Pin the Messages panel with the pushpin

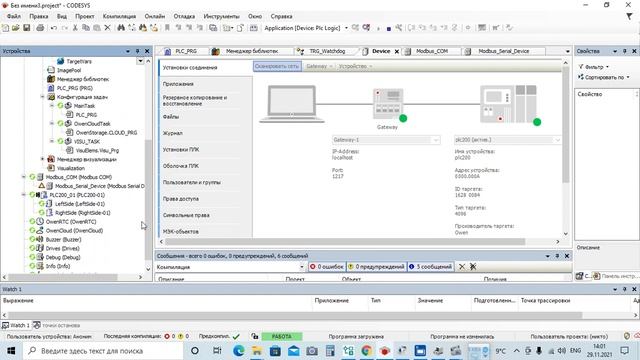pos(557,256)
